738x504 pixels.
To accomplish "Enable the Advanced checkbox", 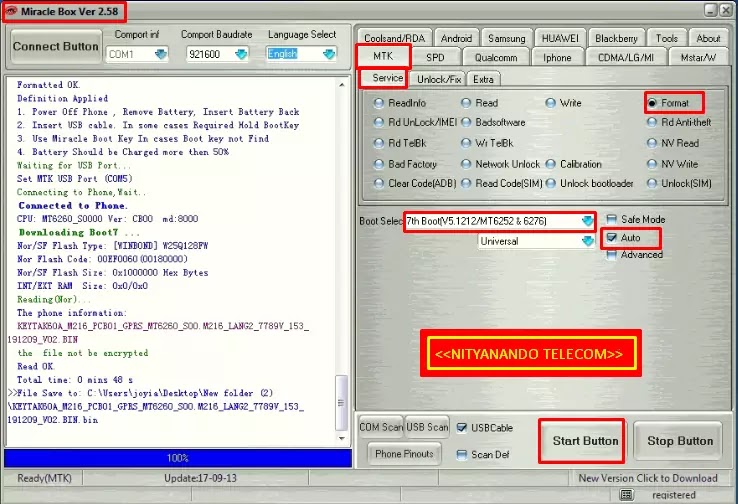I will point(611,255).
